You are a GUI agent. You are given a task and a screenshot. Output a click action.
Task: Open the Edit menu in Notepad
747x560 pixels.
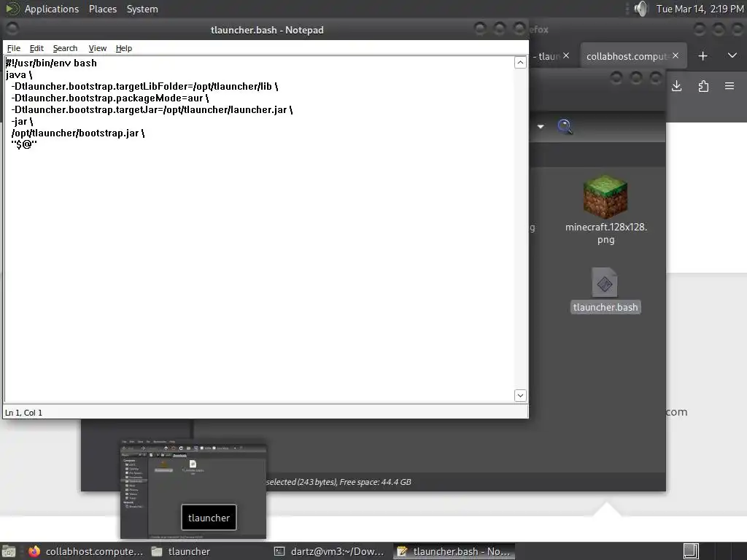[x=36, y=48]
